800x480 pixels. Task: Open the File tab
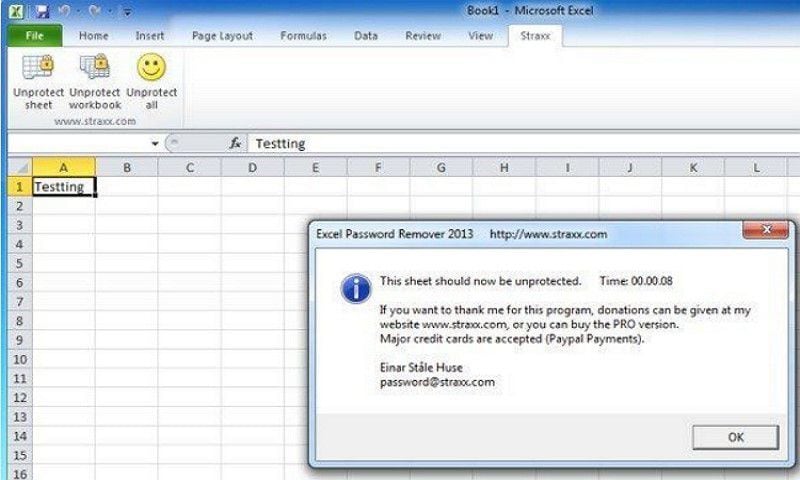pyautogui.click(x=35, y=36)
